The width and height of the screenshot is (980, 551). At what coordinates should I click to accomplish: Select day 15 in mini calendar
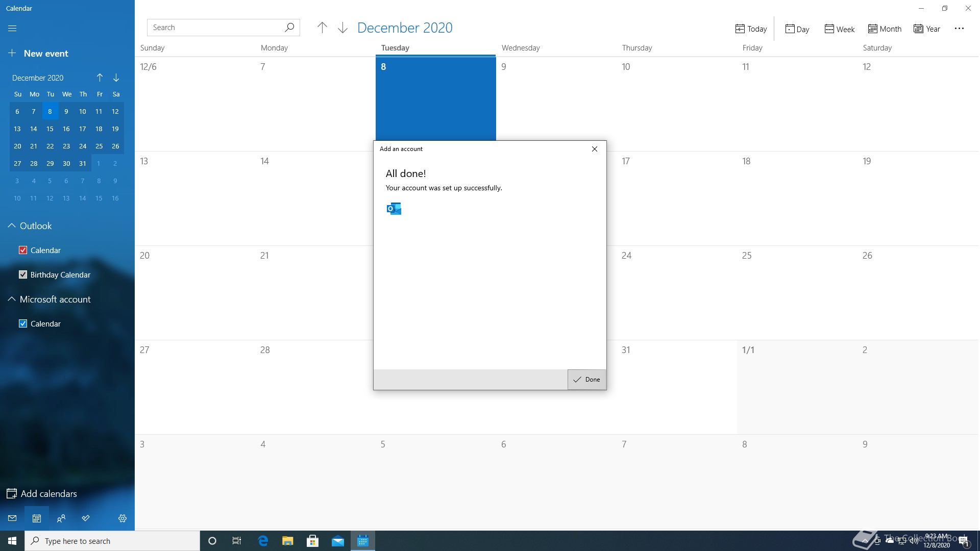click(50, 129)
